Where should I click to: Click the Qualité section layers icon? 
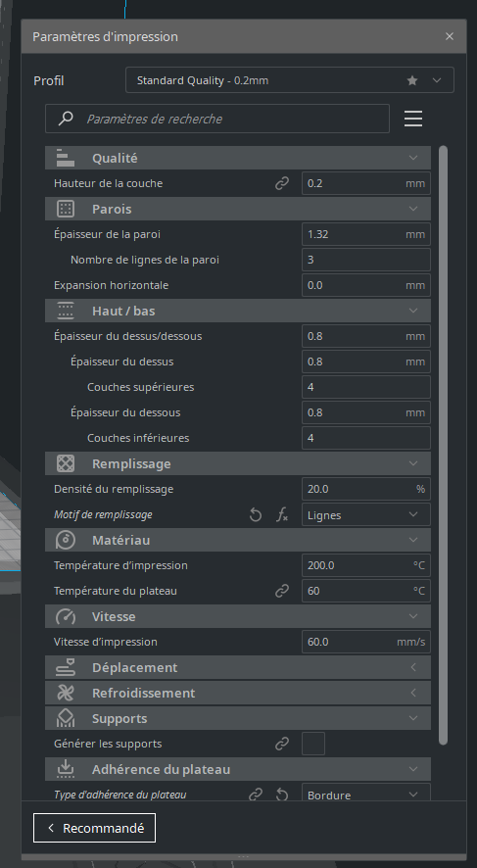pos(66,158)
